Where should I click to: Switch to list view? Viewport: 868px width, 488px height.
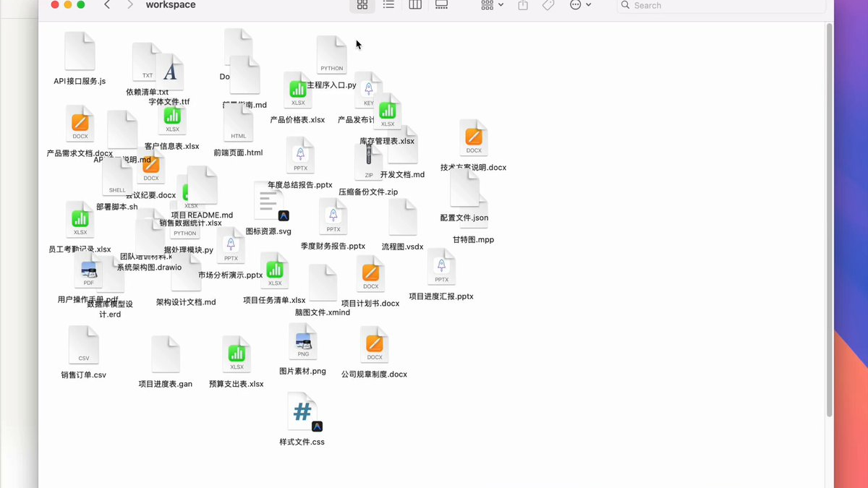pos(388,5)
